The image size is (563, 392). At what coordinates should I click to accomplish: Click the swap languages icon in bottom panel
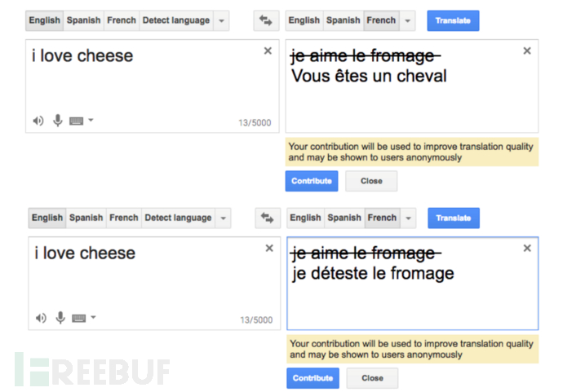[268, 218]
